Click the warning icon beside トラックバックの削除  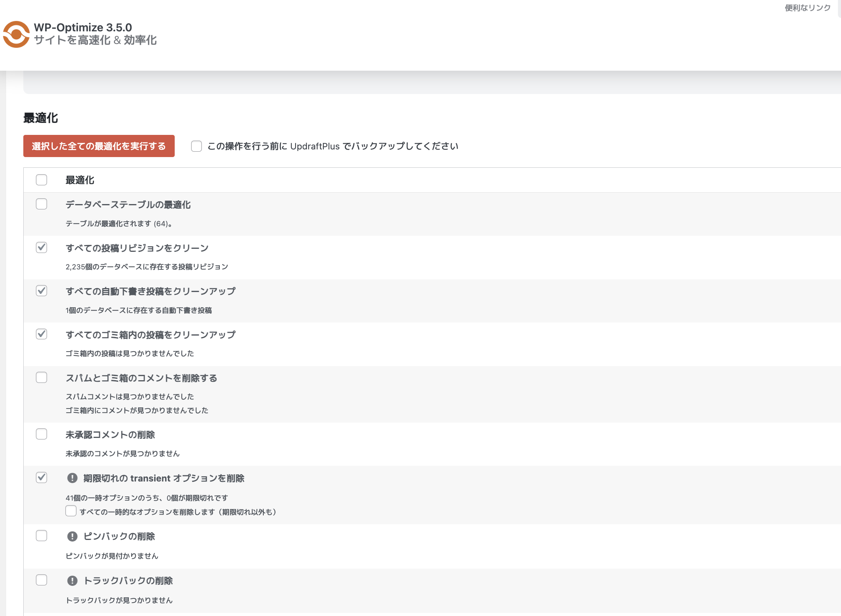coord(72,580)
